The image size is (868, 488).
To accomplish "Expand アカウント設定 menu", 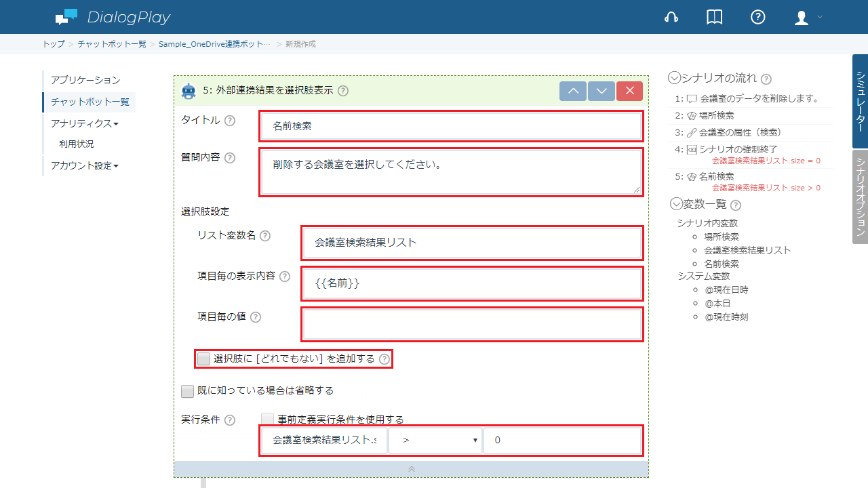I will [85, 165].
